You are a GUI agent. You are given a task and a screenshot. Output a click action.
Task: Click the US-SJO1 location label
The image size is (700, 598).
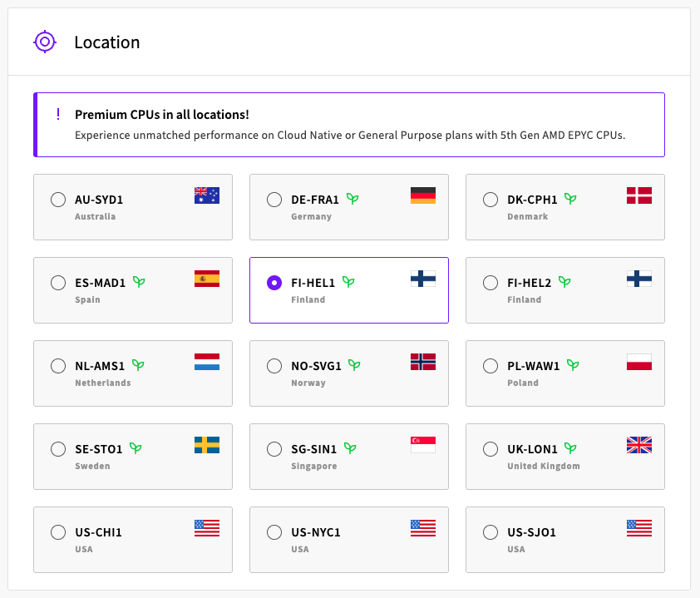click(x=531, y=532)
